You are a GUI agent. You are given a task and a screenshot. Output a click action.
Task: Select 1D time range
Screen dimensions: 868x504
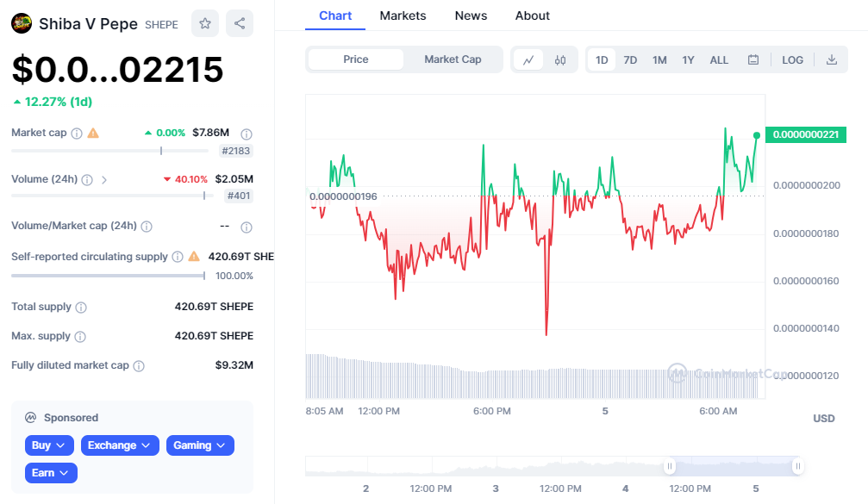point(602,59)
